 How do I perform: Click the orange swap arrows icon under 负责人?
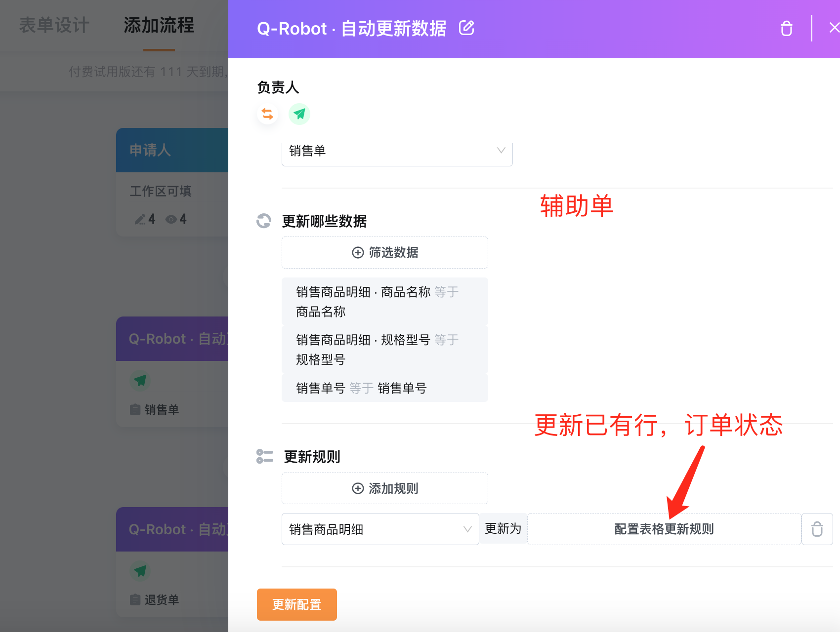(x=267, y=114)
